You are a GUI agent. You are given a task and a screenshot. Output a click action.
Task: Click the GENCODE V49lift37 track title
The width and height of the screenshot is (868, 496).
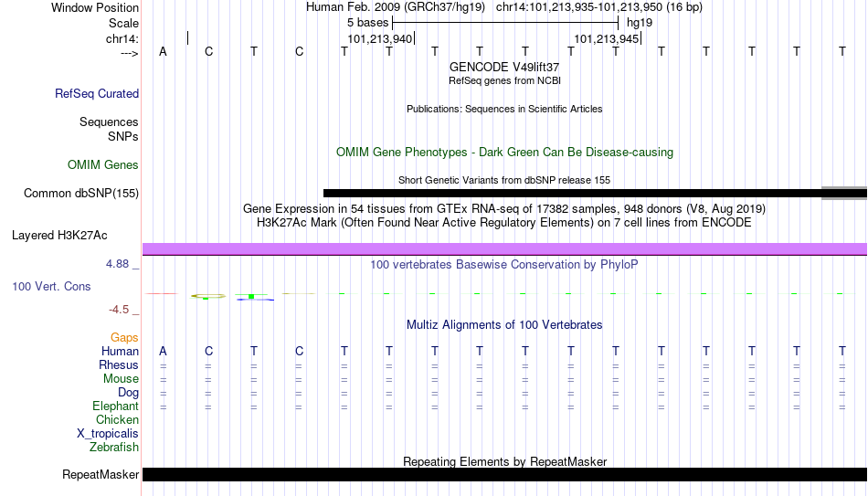pos(504,67)
